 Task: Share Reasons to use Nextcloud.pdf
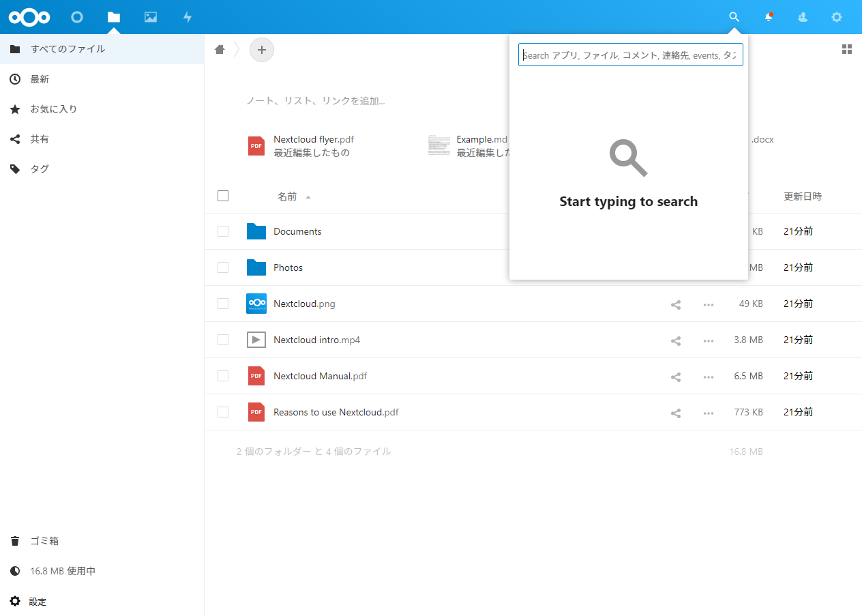pos(676,413)
